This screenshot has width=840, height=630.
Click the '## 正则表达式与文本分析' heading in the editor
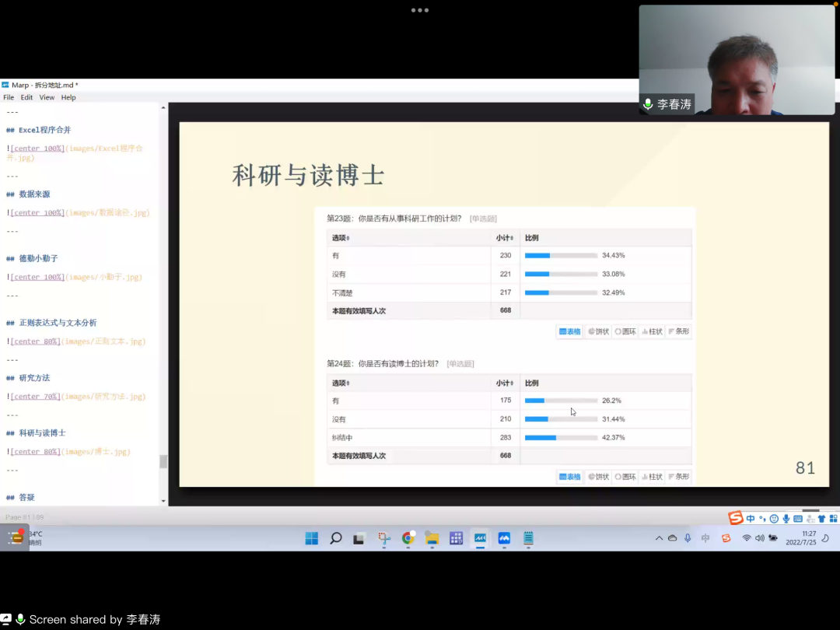click(51, 323)
